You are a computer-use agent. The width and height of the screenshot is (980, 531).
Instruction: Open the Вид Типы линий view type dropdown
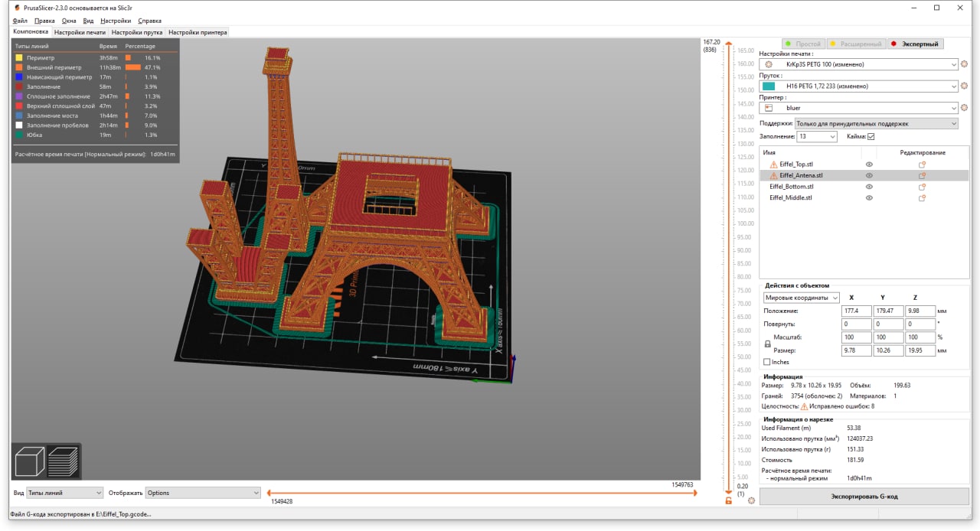coord(64,493)
